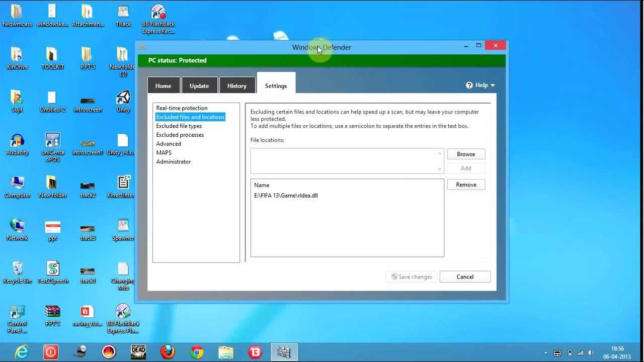Switch to the Update tab
The width and height of the screenshot is (644, 362).
tap(199, 85)
